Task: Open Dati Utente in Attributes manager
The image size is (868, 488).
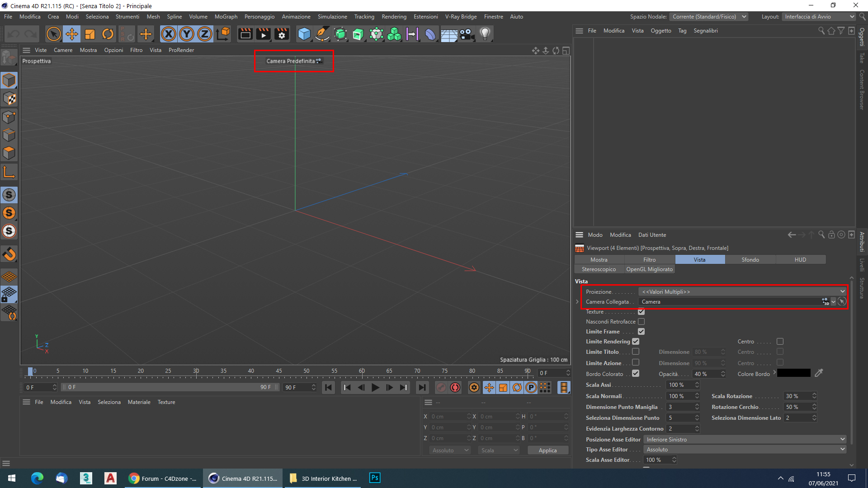Action: [652, 235]
